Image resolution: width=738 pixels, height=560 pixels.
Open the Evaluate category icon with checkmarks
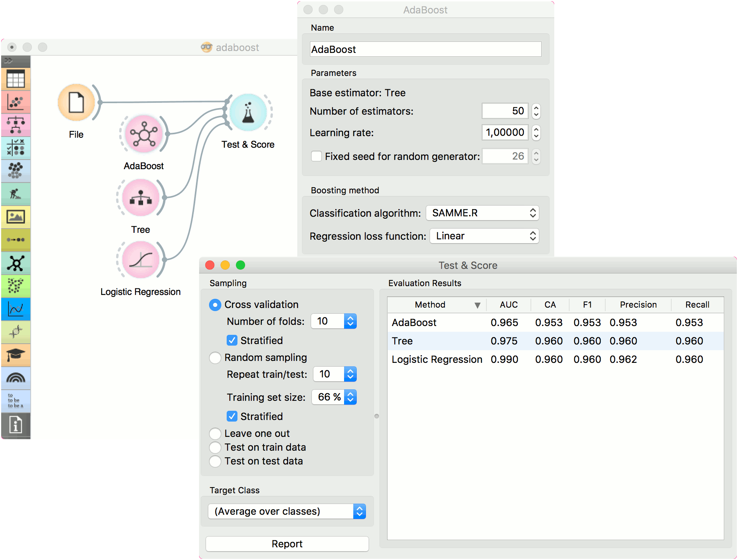16,148
